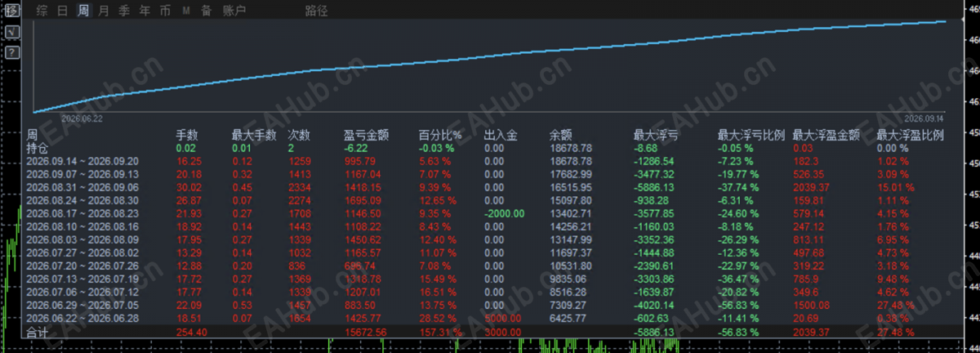Open the 账户 account tab
This screenshot has width=980, height=353.
point(234,11)
